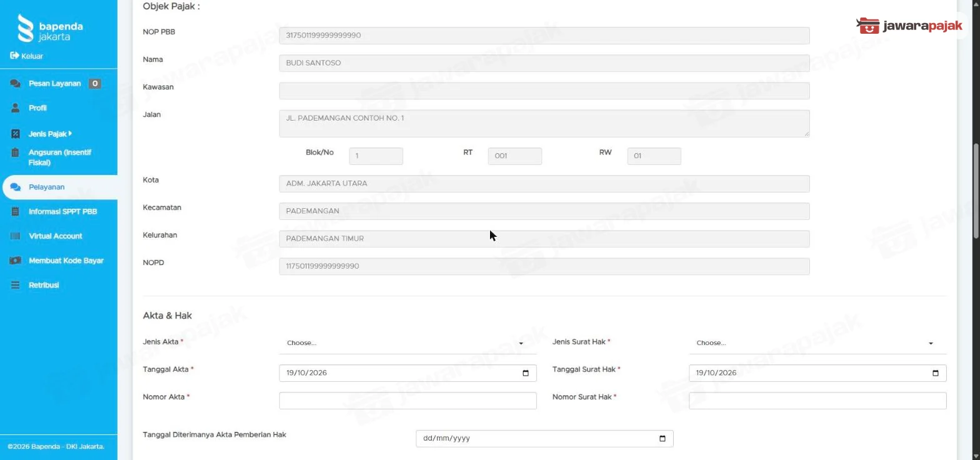Screen dimensions: 980x460
Task: Open calendar picker for Tanggal Akta
Action: (526, 373)
